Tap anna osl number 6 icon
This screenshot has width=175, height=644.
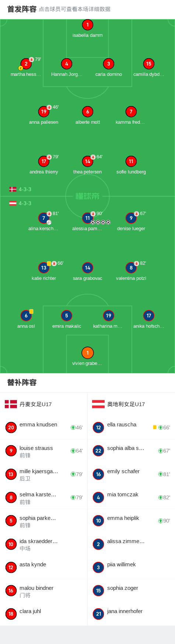(x=26, y=316)
